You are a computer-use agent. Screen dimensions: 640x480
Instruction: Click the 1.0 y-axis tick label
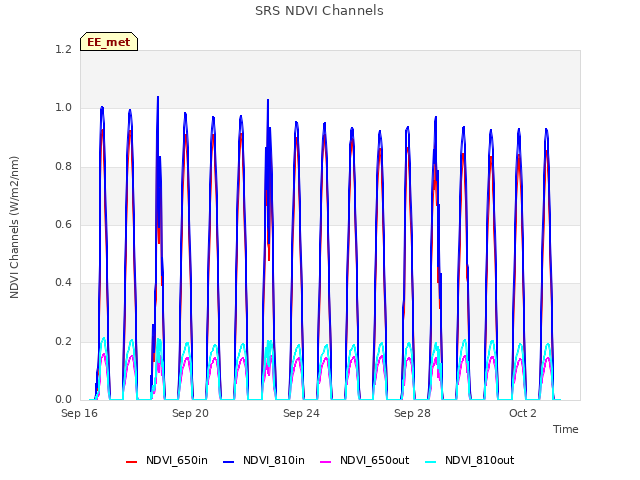coord(63,108)
